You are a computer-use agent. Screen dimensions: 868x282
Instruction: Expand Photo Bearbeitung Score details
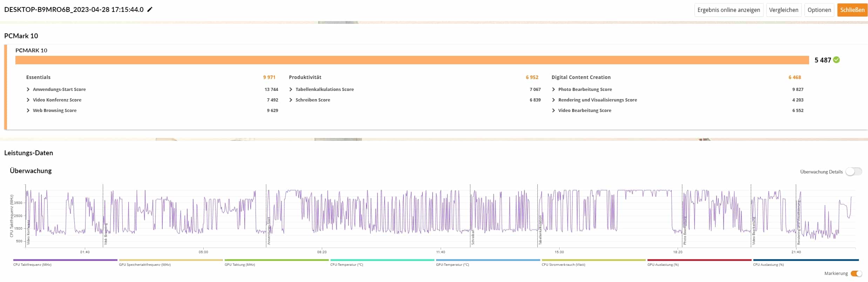pyautogui.click(x=554, y=90)
